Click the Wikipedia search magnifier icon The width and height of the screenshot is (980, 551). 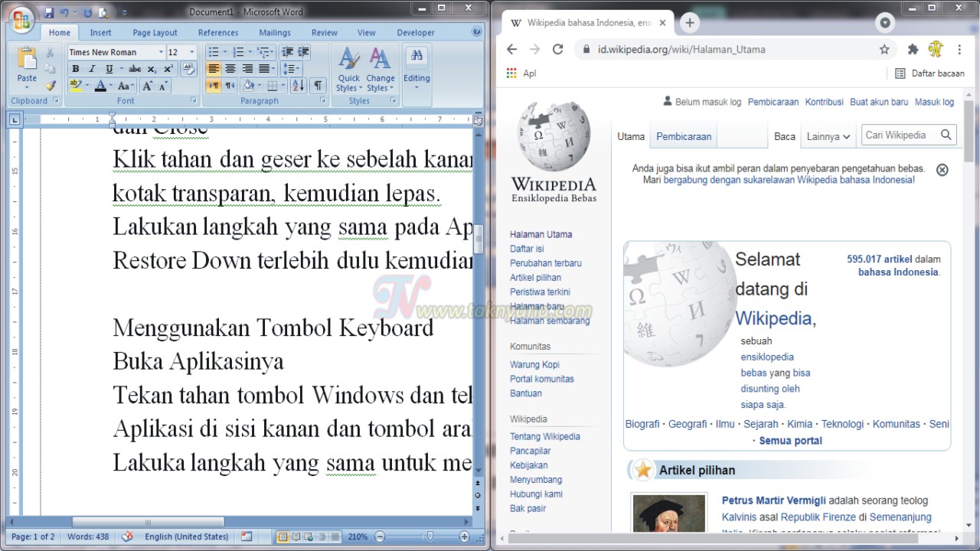946,135
